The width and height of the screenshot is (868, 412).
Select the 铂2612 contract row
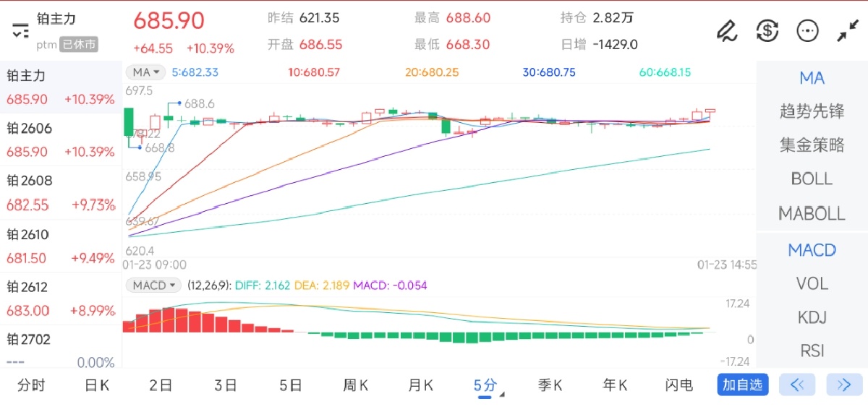coord(61,299)
